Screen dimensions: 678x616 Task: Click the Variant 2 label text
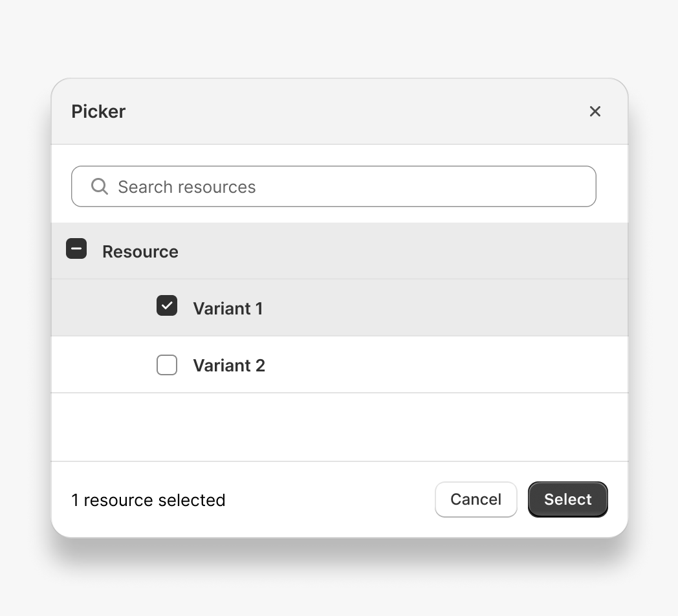point(229,365)
